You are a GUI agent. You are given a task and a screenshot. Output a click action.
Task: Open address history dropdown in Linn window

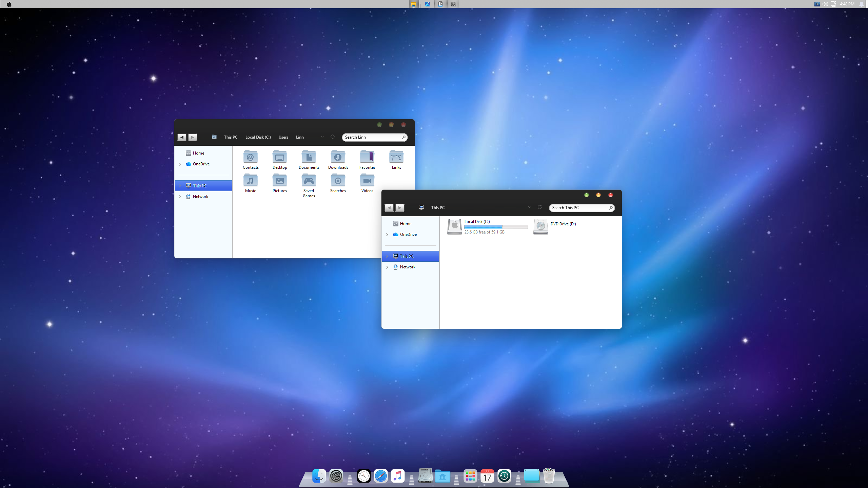(x=322, y=137)
